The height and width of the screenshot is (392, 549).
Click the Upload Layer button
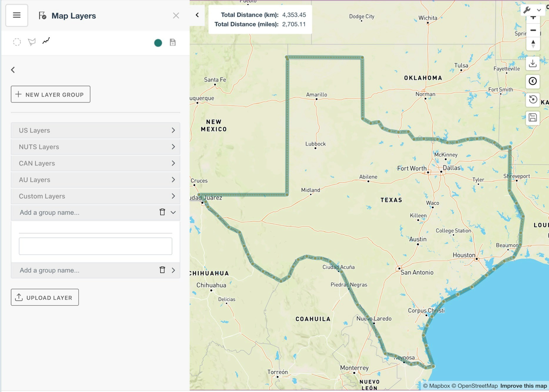coord(45,297)
